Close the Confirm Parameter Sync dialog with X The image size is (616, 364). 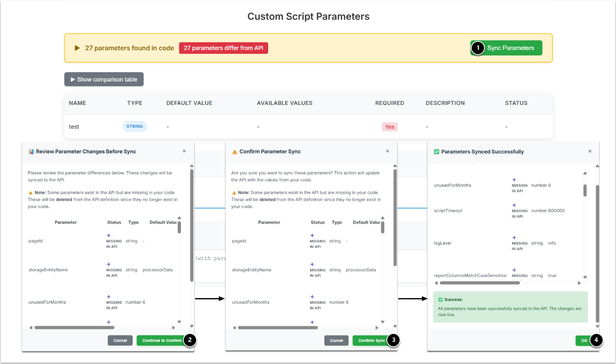click(x=388, y=151)
